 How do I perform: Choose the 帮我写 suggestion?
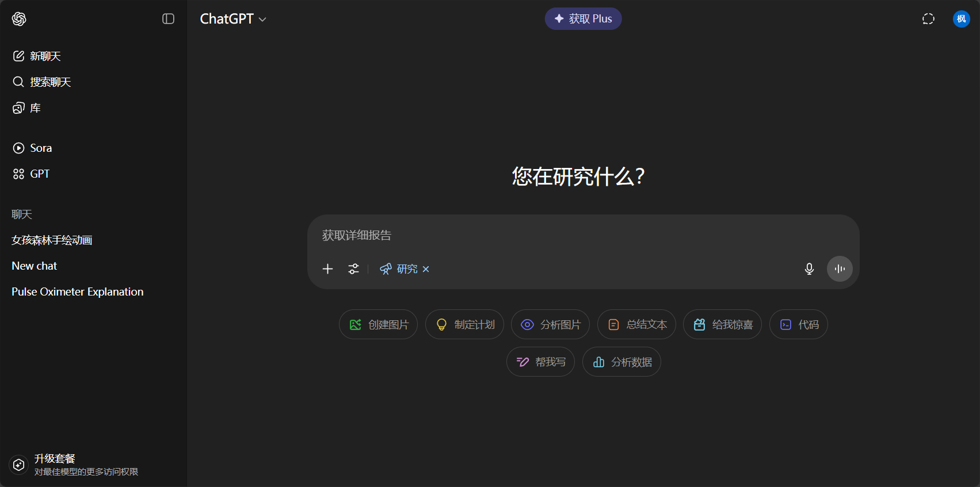coord(540,362)
